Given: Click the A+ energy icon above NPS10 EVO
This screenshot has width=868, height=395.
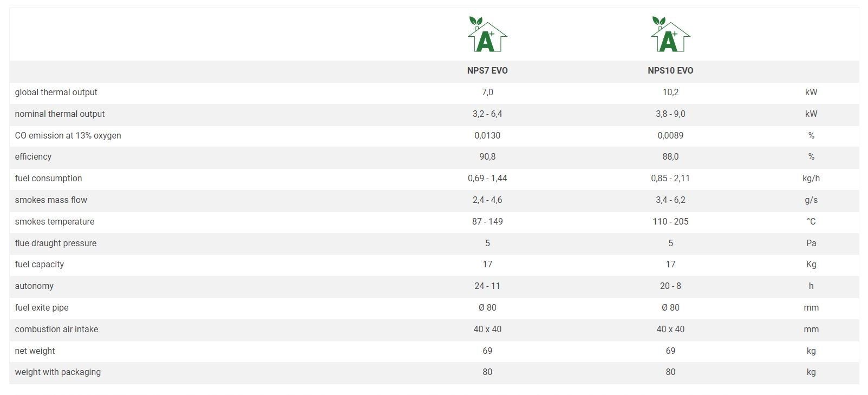Looking at the screenshot, I should click(x=670, y=35).
